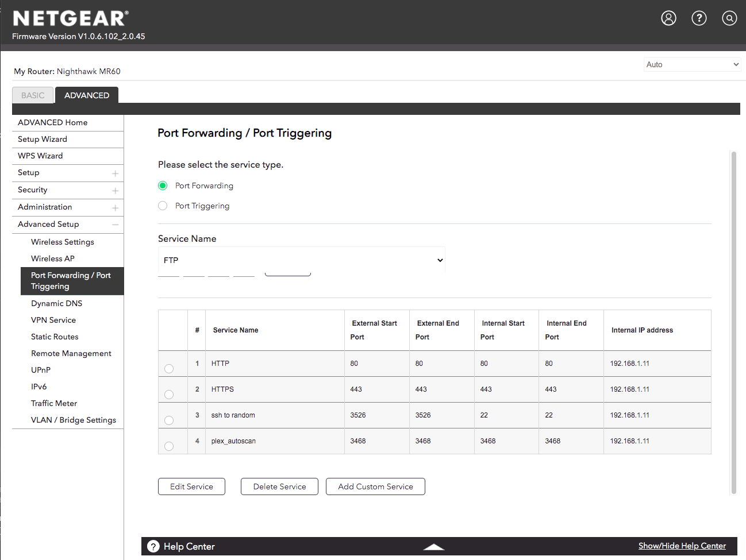Image resolution: width=746 pixels, height=560 pixels.
Task: Choose the plex_autoscan row radio button
Action: click(x=169, y=446)
